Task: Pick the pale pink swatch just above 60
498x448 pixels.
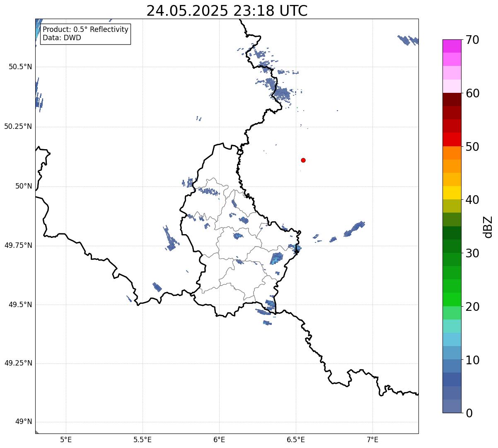Action: pyautogui.click(x=452, y=86)
